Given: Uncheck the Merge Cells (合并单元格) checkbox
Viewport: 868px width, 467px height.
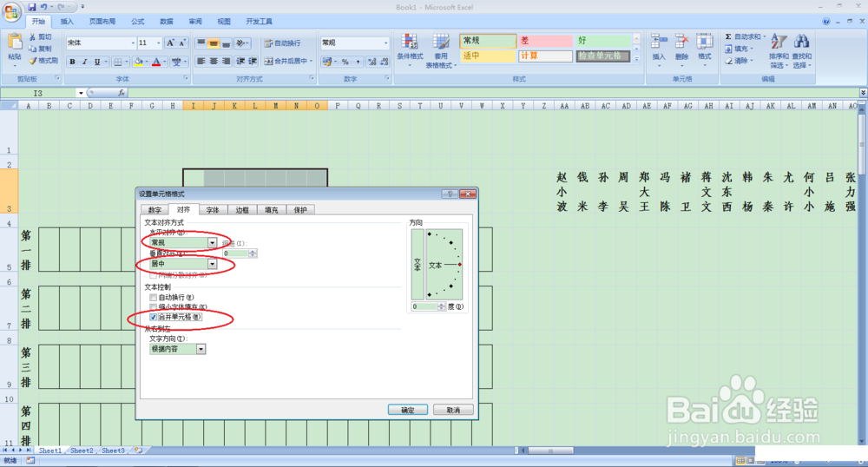Looking at the screenshot, I should (154, 317).
